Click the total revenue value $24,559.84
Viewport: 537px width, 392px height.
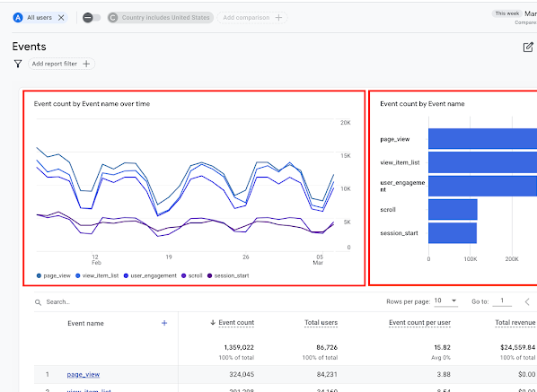click(x=517, y=347)
